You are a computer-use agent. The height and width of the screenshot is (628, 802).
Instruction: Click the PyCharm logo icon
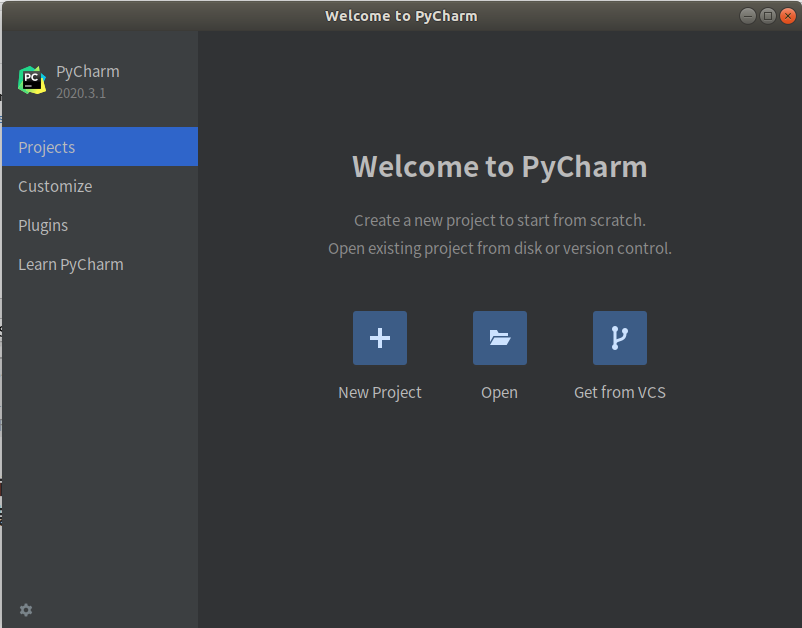coord(32,80)
